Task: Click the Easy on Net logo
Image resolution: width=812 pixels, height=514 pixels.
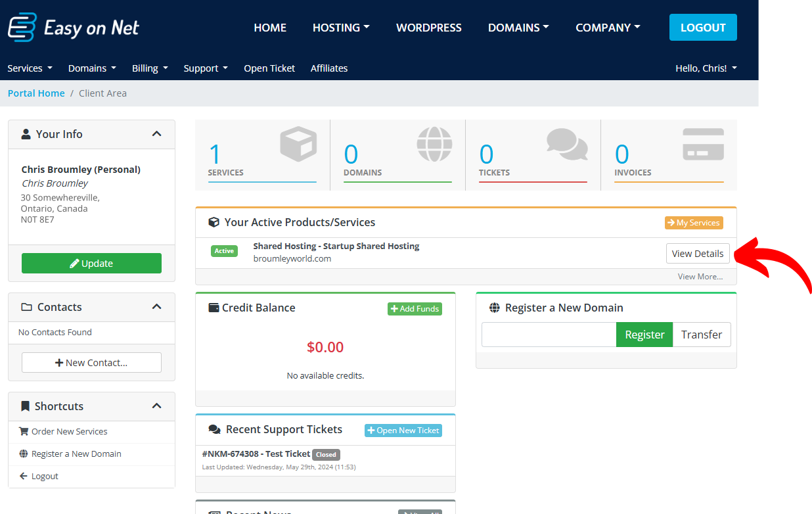Action: (x=73, y=27)
